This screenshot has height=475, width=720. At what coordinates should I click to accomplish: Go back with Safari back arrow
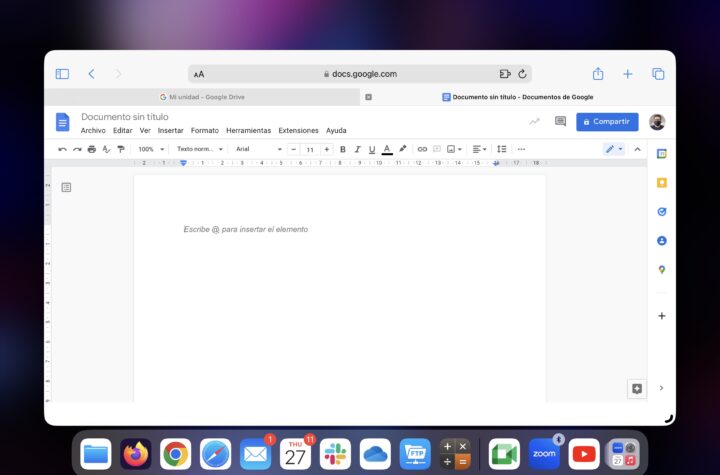(91, 74)
